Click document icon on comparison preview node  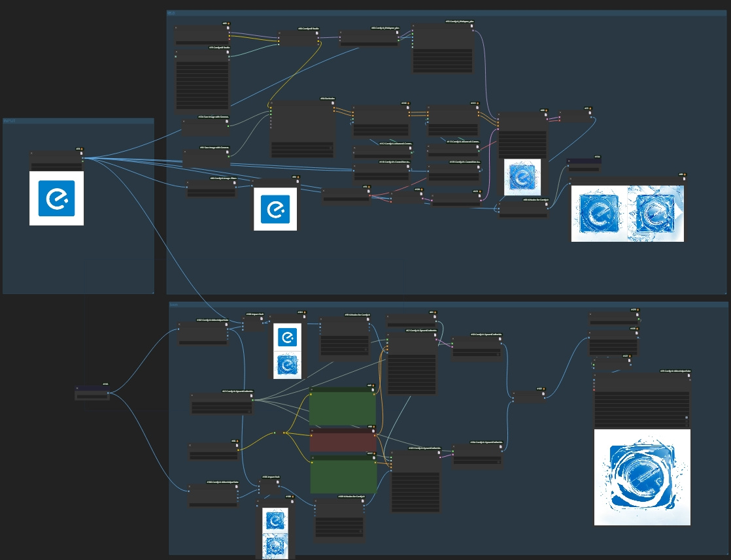(685, 179)
